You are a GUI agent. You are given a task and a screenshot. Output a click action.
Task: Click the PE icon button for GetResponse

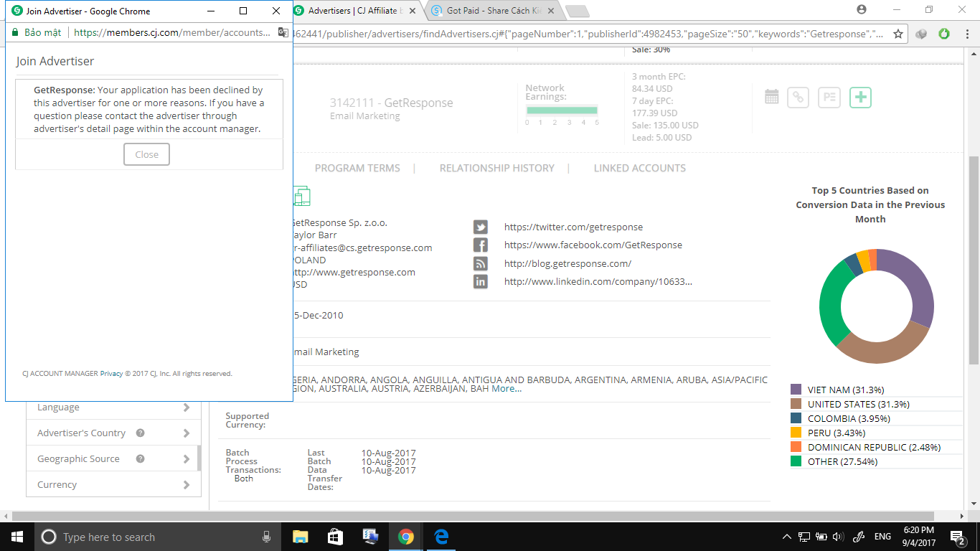click(829, 98)
